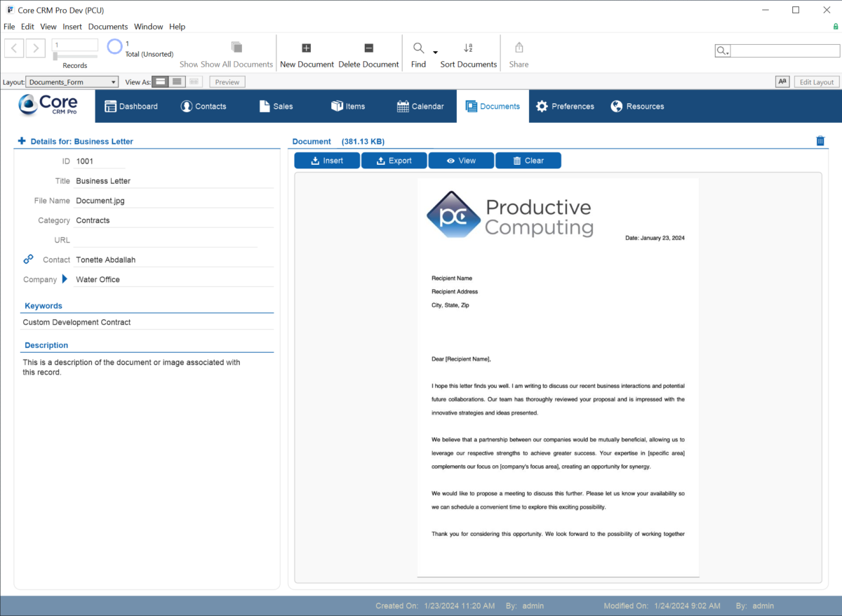Switch to the Contacts tab
Screen dimensions: 842x616
[204, 106]
